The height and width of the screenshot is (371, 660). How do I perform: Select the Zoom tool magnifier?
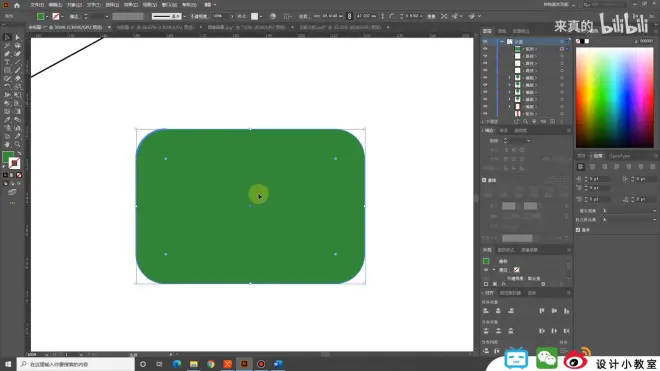18,144
